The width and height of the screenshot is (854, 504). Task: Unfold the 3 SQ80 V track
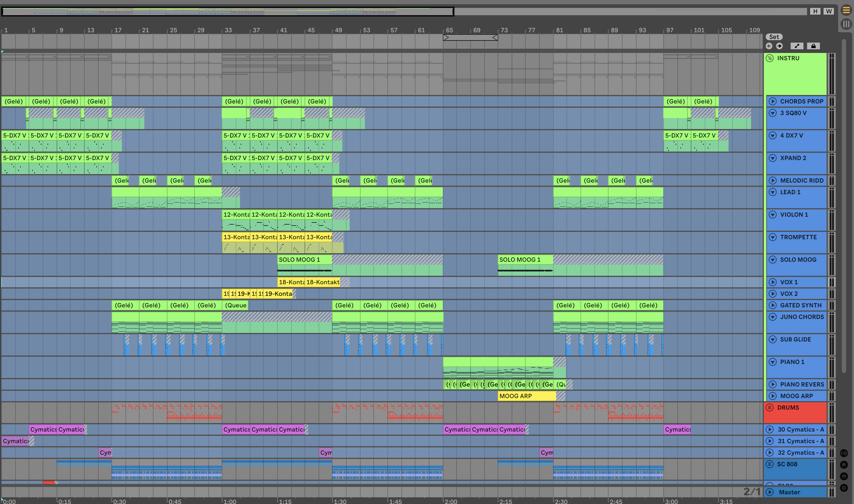(772, 113)
